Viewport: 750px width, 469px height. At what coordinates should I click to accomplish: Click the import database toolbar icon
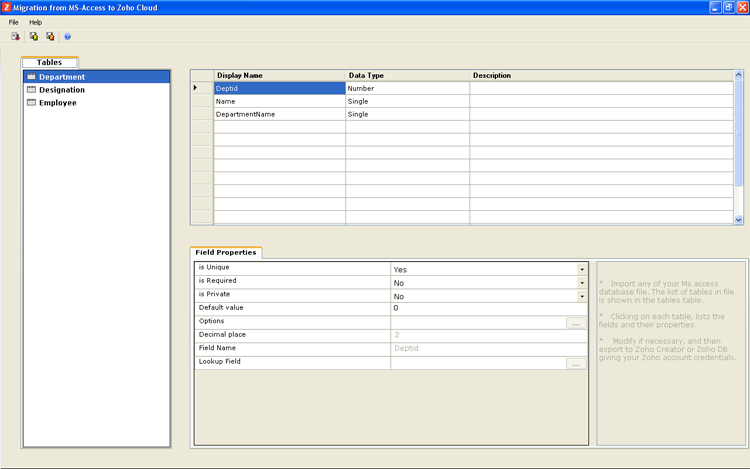[15, 36]
